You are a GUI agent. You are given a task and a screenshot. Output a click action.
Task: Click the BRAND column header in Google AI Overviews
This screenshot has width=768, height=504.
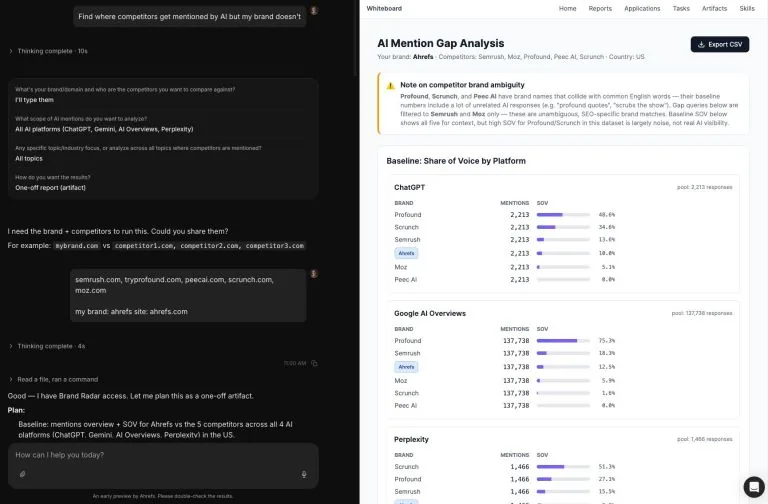pos(404,329)
